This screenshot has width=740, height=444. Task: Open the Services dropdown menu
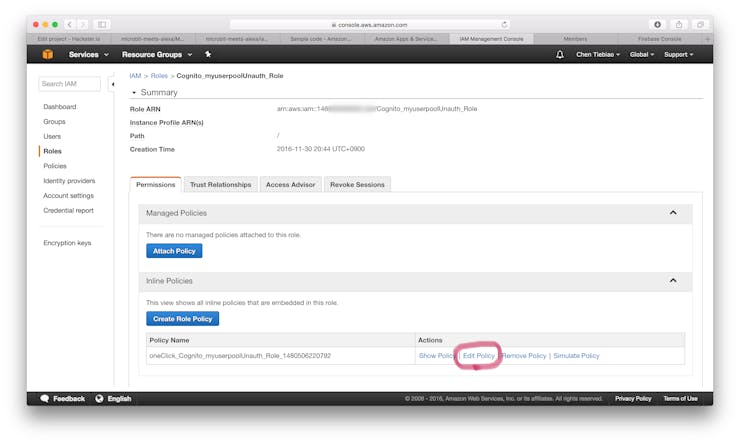pos(88,55)
